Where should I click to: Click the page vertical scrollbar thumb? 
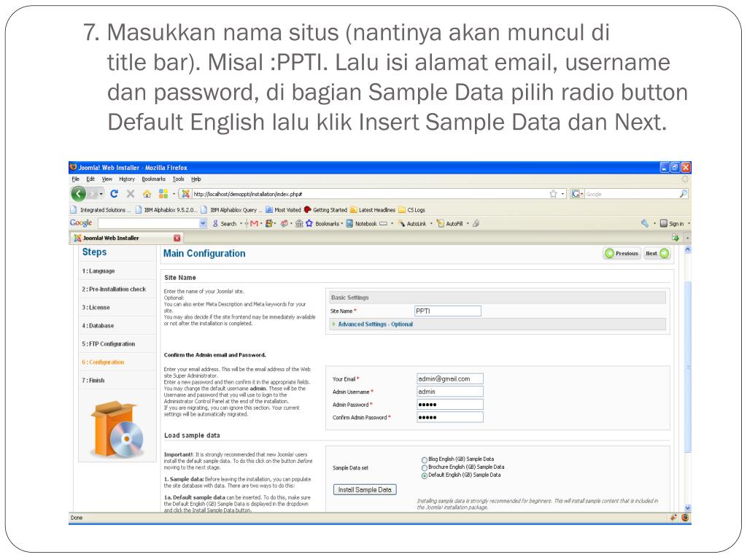pyautogui.click(x=687, y=367)
